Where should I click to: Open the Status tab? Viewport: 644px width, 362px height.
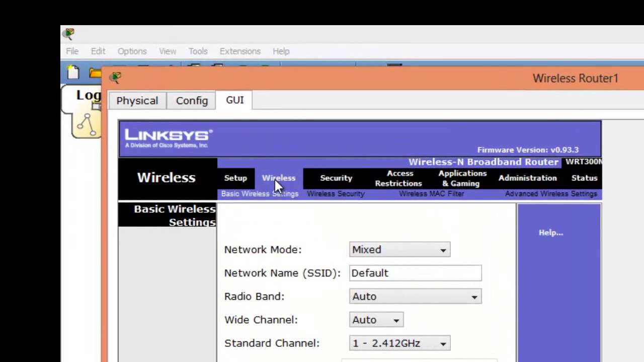[x=584, y=178]
